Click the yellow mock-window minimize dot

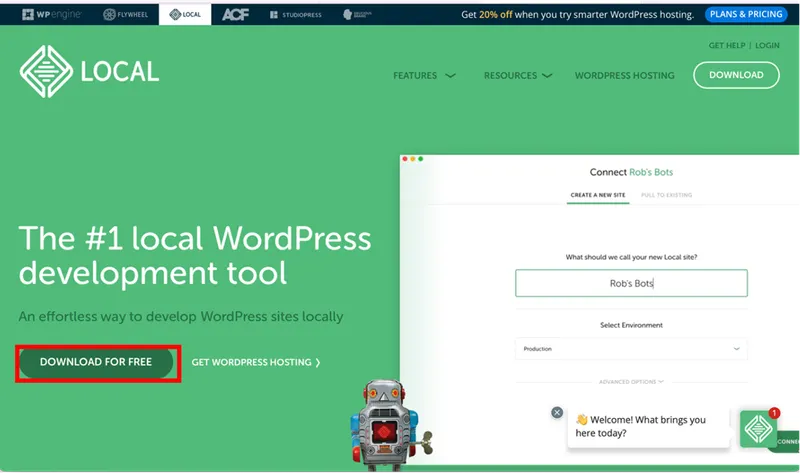(x=413, y=159)
